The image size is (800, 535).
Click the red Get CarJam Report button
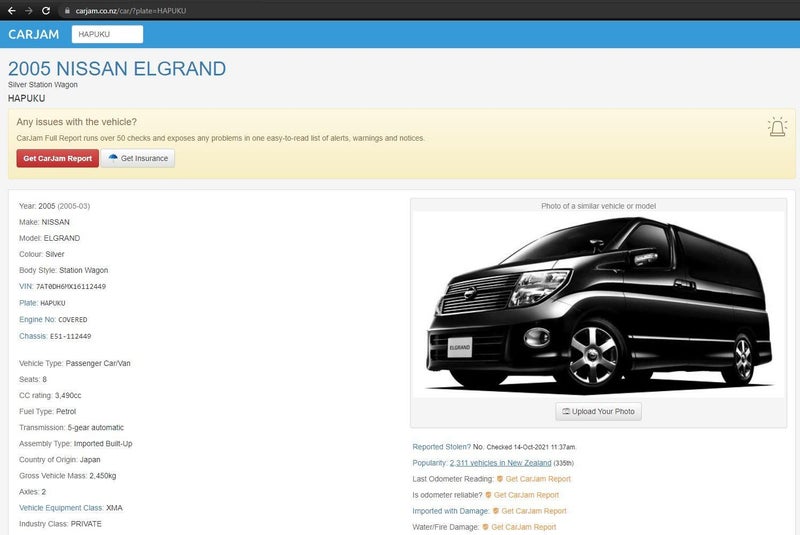click(x=58, y=158)
